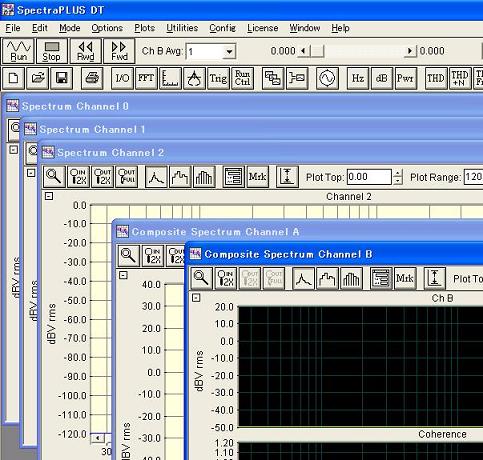Toggle stepped plot style in Channel B window

[328, 278]
